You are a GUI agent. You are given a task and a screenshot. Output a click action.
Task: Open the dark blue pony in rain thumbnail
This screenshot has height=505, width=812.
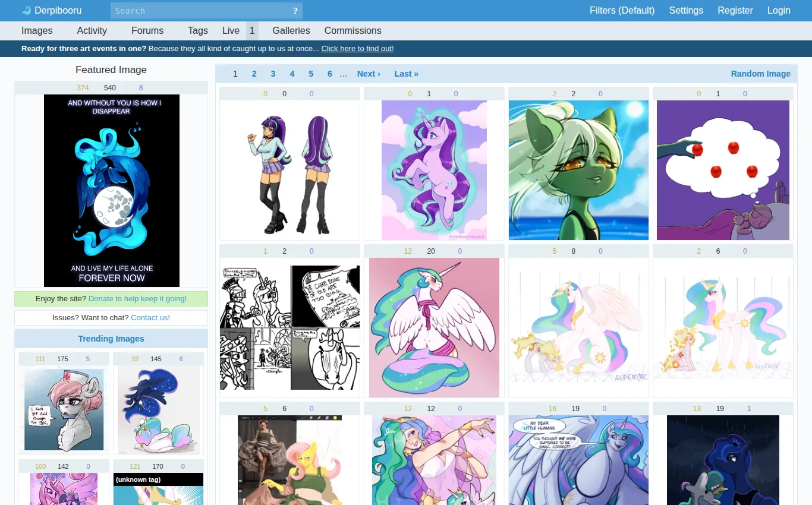pos(723,460)
